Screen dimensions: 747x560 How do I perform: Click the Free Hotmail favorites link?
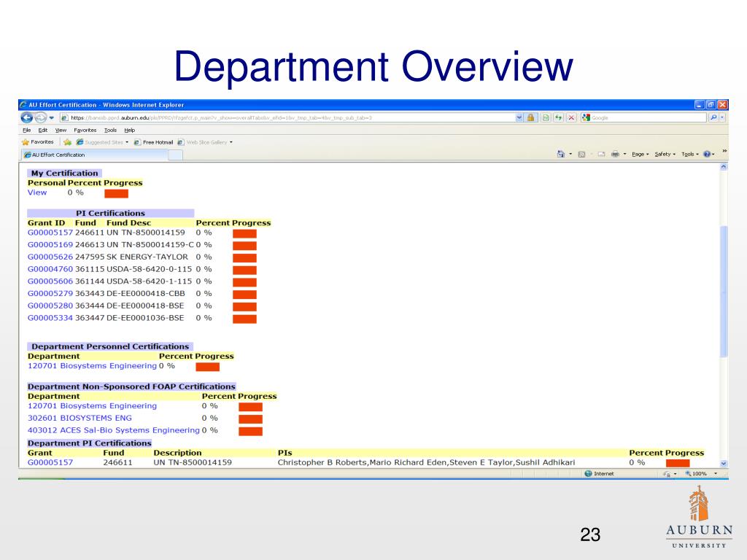[153, 142]
